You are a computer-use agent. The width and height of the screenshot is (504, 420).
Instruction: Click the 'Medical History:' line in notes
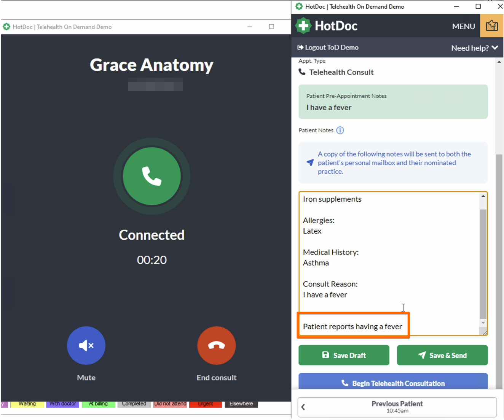point(331,252)
